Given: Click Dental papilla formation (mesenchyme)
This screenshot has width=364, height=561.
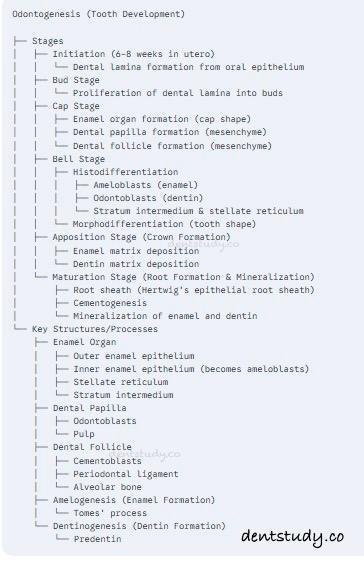Looking at the screenshot, I should coord(170,132).
